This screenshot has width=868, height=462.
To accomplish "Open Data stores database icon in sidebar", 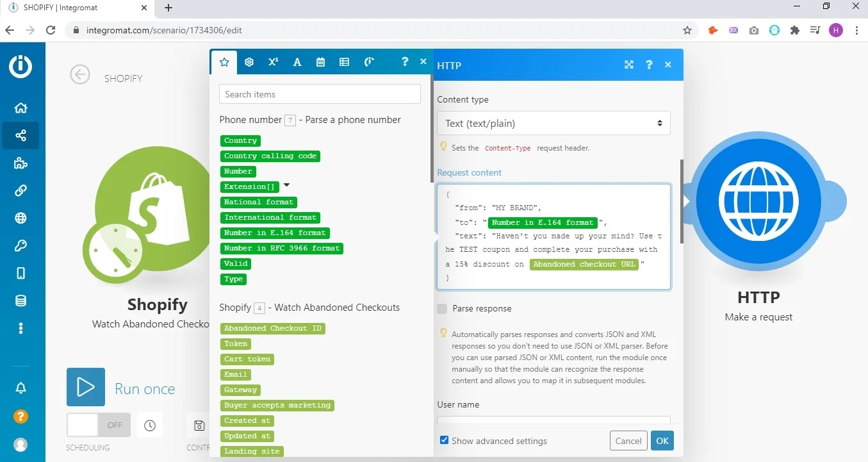I will (x=21, y=301).
